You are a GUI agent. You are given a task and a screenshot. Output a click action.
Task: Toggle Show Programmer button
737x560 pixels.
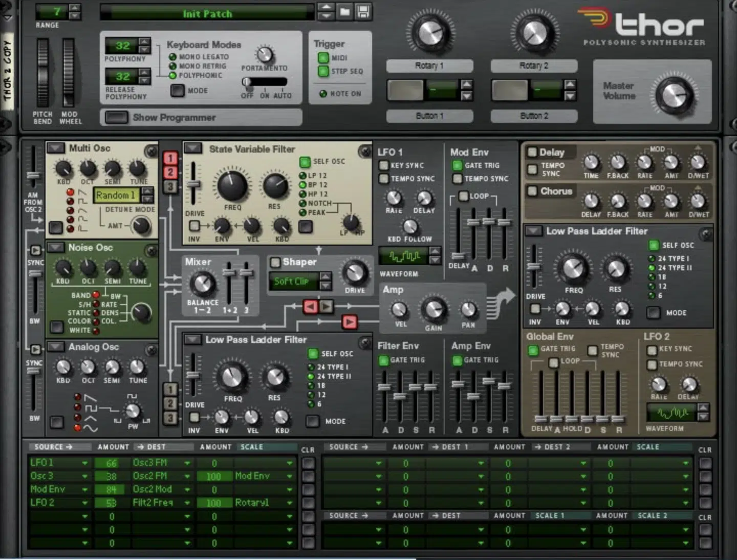coord(116,118)
